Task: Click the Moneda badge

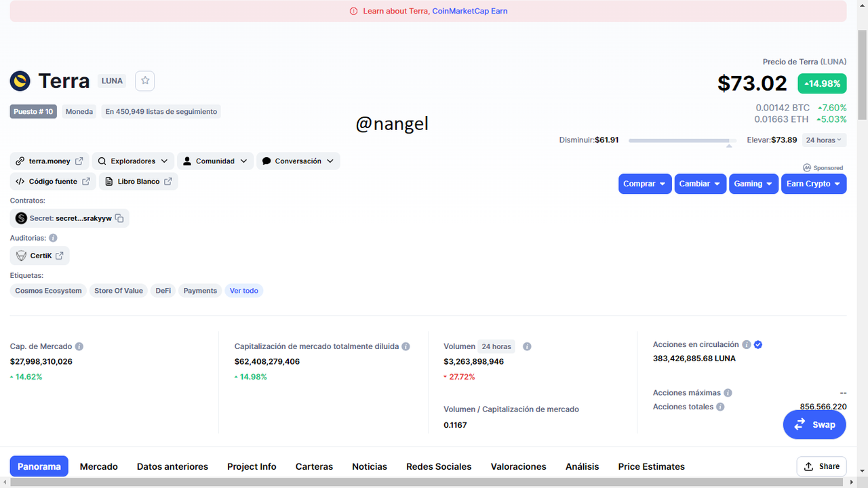Action: 79,111
